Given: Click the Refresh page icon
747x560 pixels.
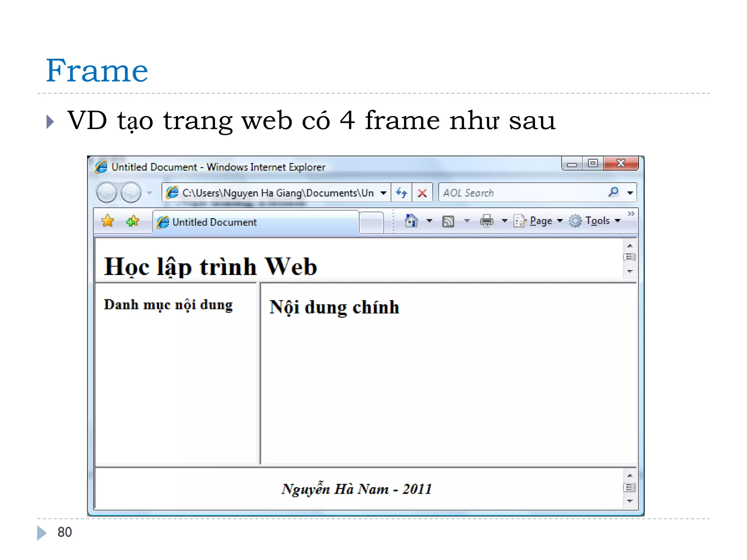Looking at the screenshot, I should click(402, 192).
